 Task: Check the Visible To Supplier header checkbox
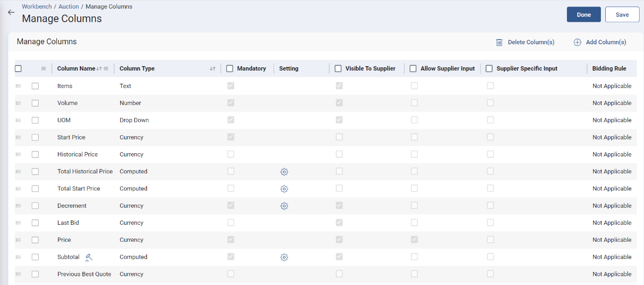(x=338, y=68)
